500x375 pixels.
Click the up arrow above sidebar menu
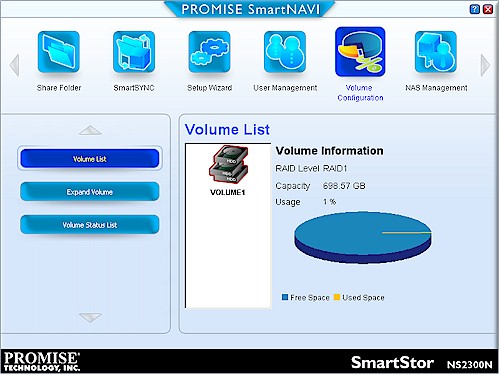coord(90,130)
